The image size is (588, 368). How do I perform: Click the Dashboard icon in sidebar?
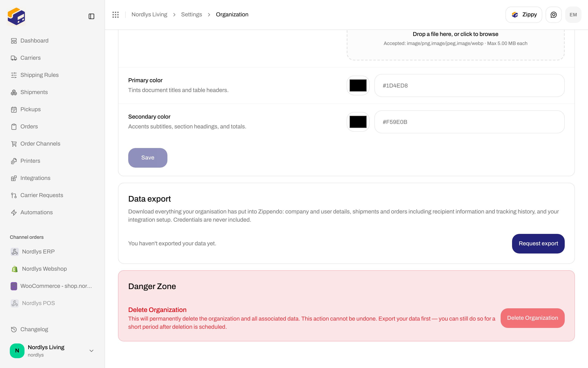coord(14,41)
